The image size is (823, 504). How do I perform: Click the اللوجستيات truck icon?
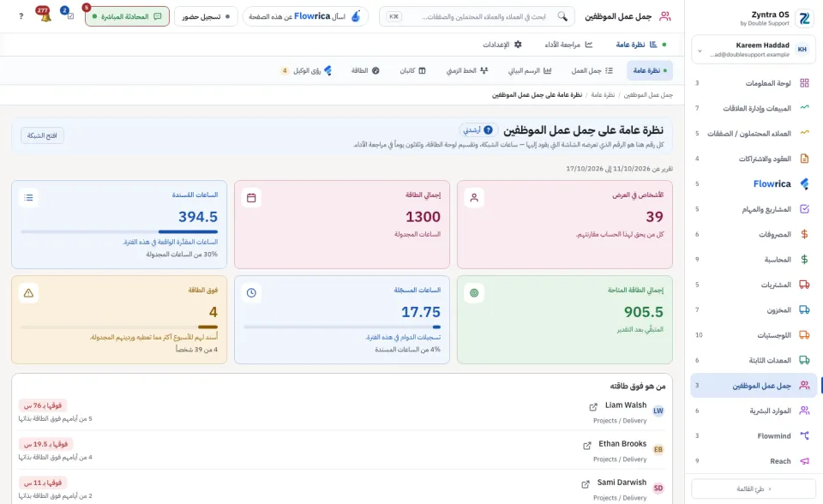(804, 335)
